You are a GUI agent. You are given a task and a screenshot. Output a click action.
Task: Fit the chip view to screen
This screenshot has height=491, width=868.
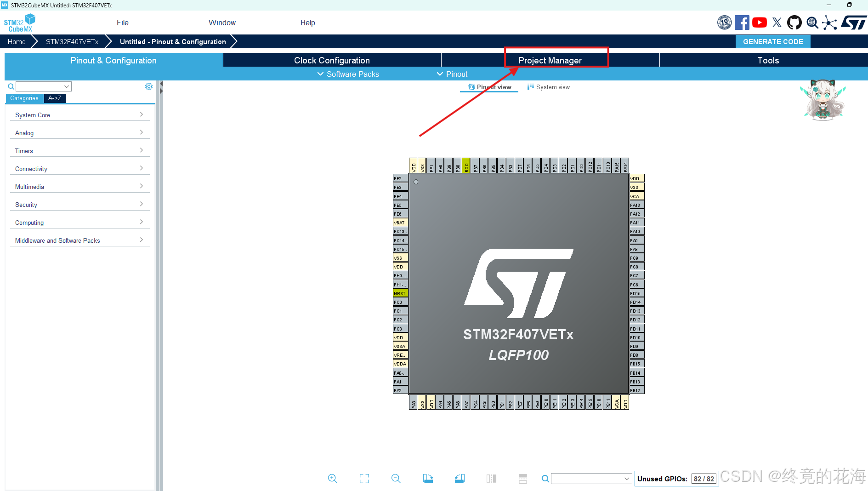tap(364, 479)
